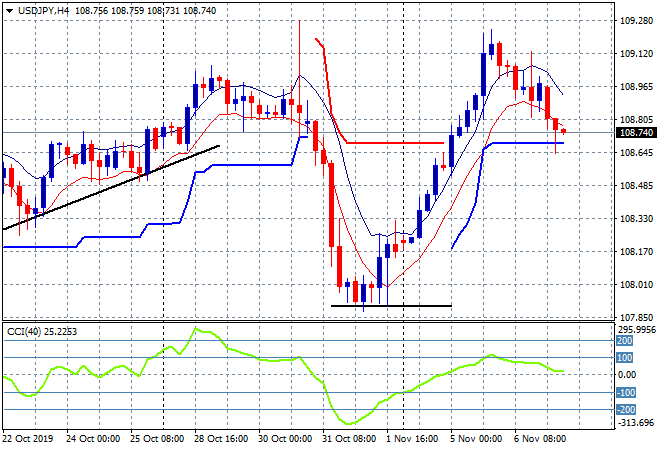
Task: Select the price scale value 108.805
Action: pyautogui.click(x=636, y=120)
